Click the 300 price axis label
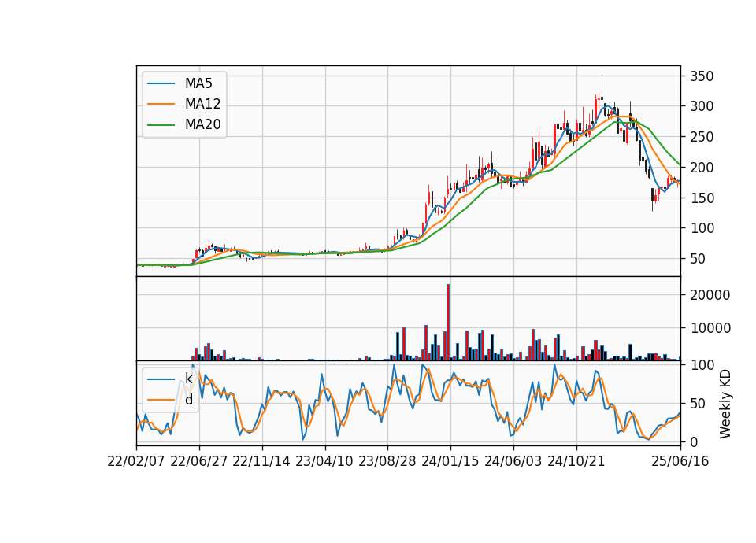The width and height of the screenshot is (756, 543). tap(702, 106)
